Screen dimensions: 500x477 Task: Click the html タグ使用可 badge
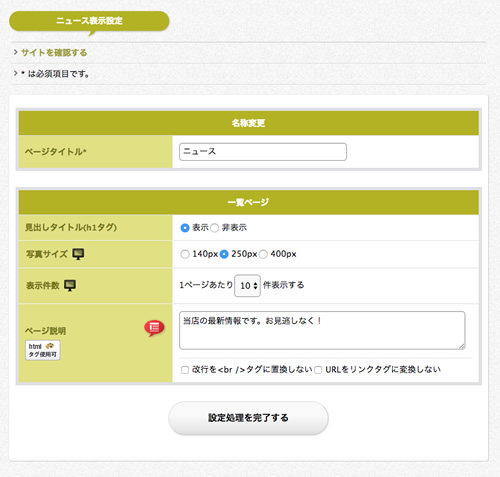point(43,350)
